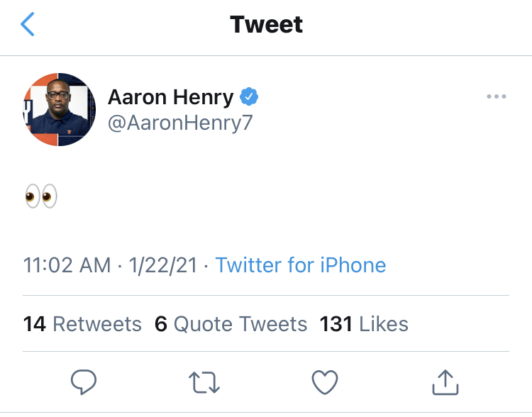Image resolution: width=532 pixels, height=417 pixels.
Task: Tap the Aaron Henry display name
Action: (x=170, y=97)
